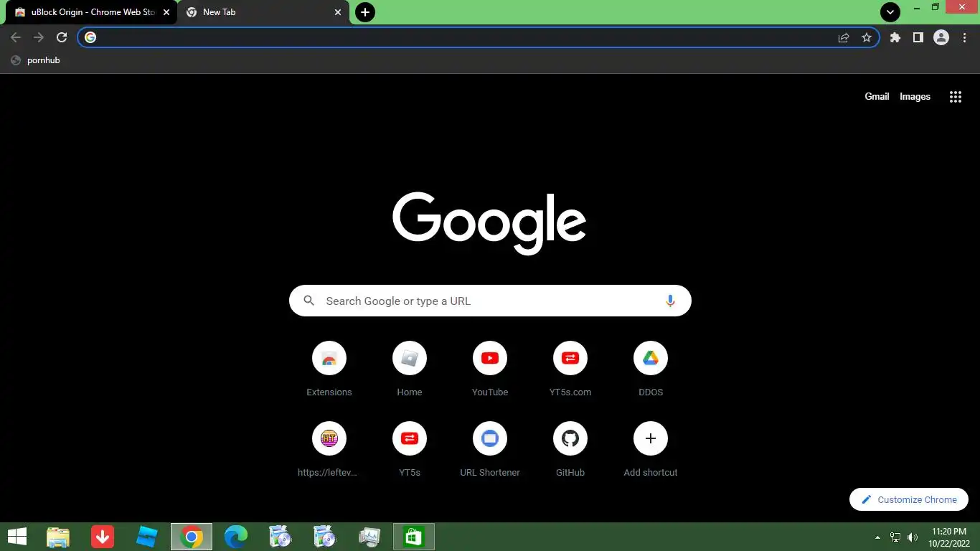Open the Chrome profile avatar

point(941,37)
